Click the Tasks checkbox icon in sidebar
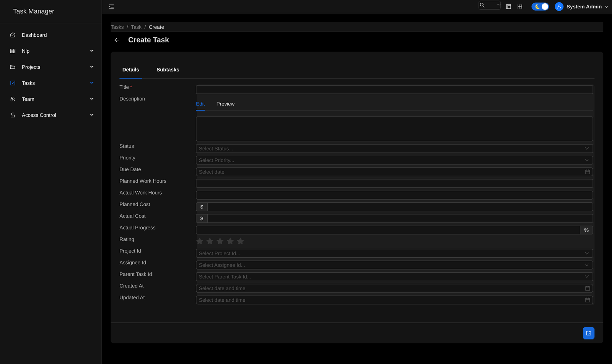The image size is (612, 364). pos(13,83)
